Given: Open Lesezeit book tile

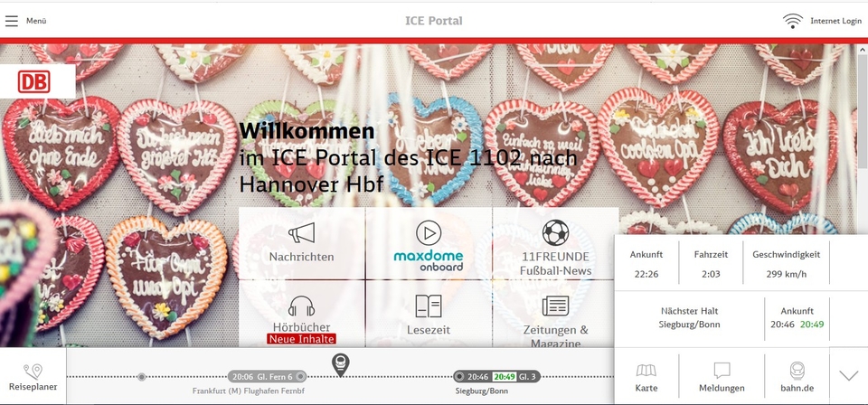Looking at the screenshot, I should tap(429, 314).
